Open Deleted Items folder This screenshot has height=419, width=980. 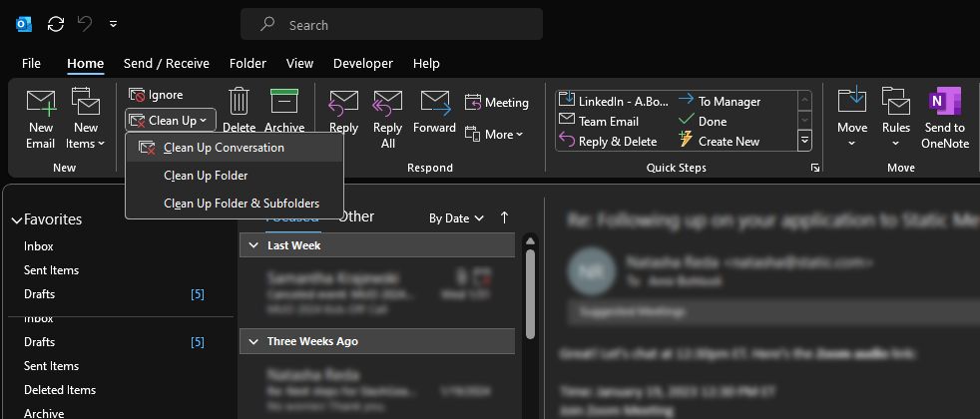pos(60,390)
